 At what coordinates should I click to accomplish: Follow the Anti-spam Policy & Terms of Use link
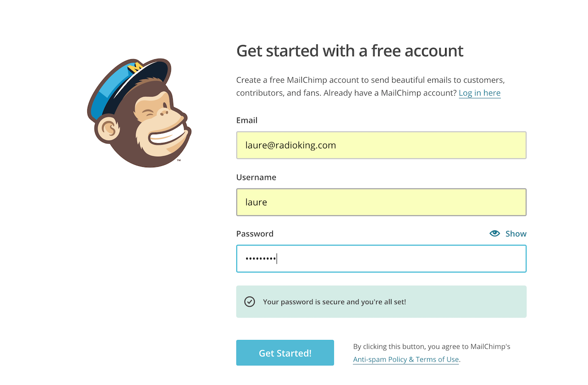406,359
